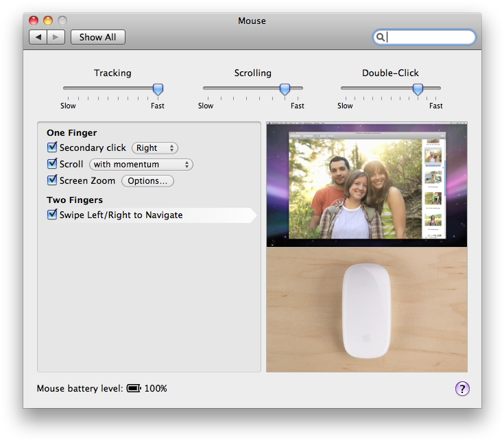Disable the Secondary click checkbox
Screen dimensions: 504x441
[x=52, y=147]
